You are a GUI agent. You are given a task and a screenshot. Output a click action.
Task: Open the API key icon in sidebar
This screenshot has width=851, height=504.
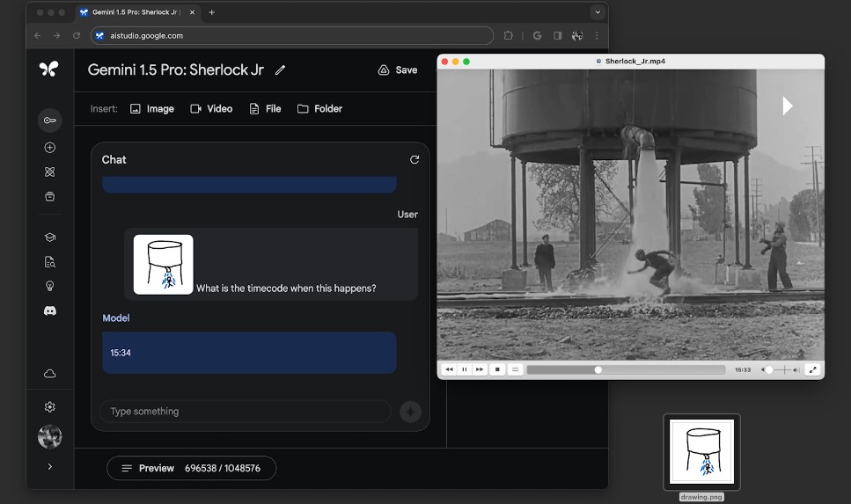tap(50, 121)
